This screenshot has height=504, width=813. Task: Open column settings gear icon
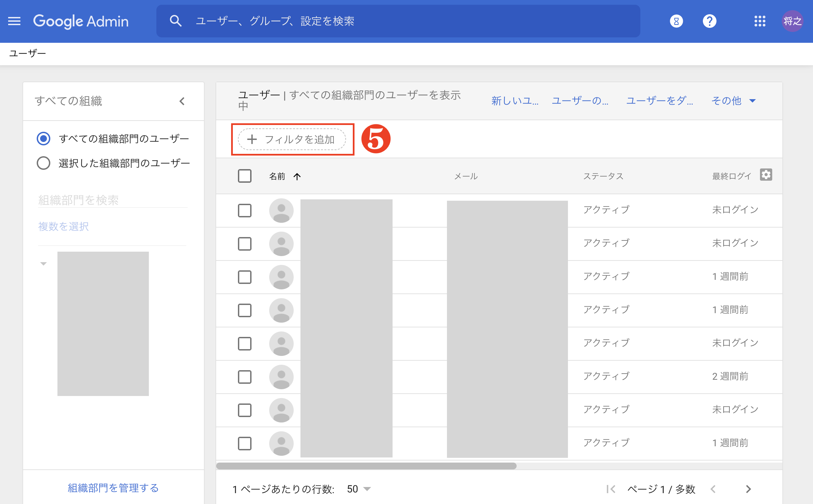[x=766, y=175]
